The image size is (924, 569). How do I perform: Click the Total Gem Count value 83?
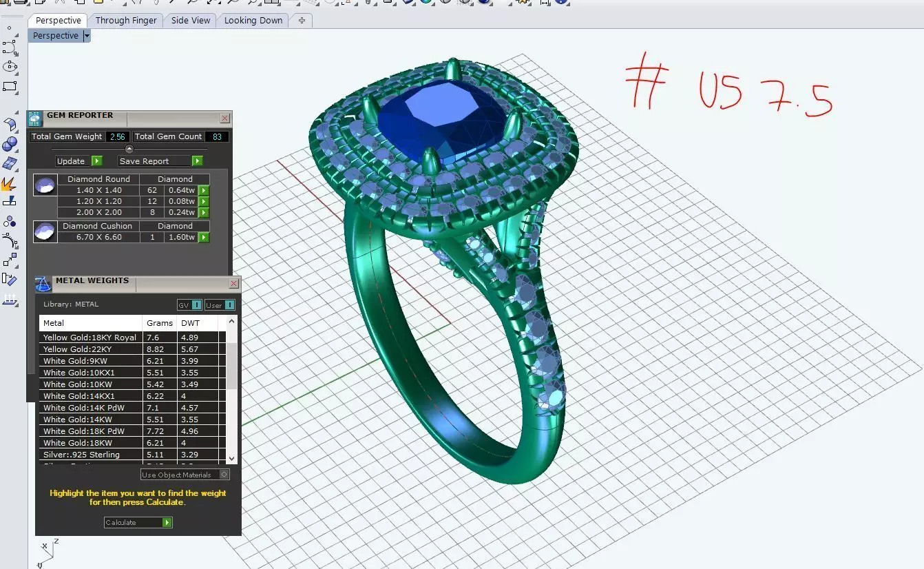217,136
